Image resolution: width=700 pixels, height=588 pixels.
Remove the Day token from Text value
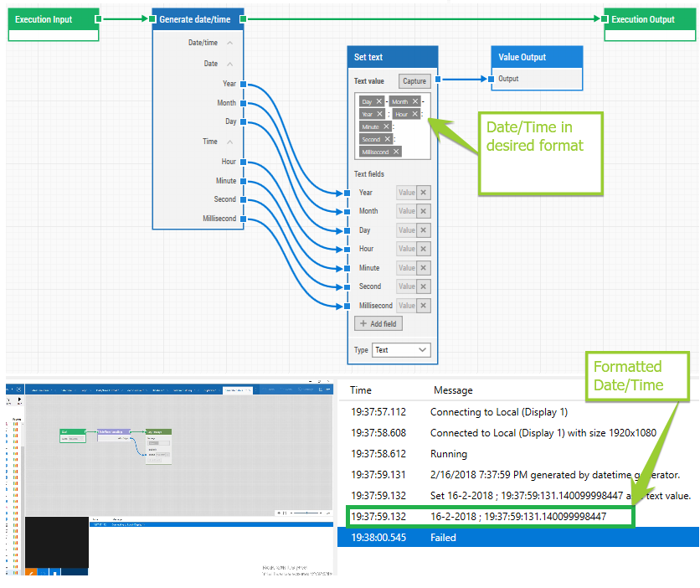tap(379, 101)
